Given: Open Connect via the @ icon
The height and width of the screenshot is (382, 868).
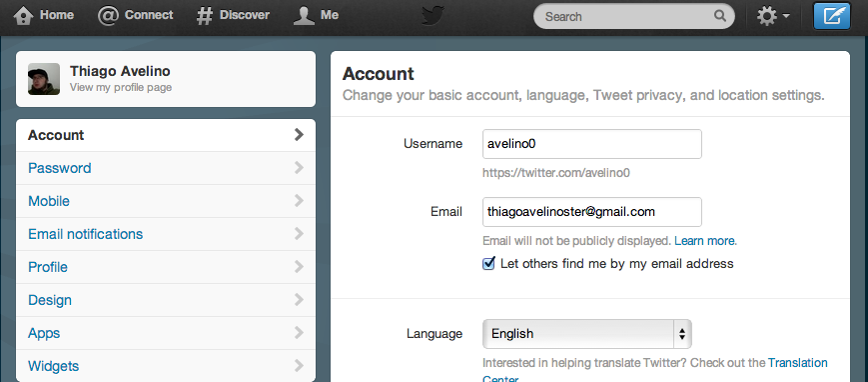Looking at the screenshot, I should [x=108, y=16].
